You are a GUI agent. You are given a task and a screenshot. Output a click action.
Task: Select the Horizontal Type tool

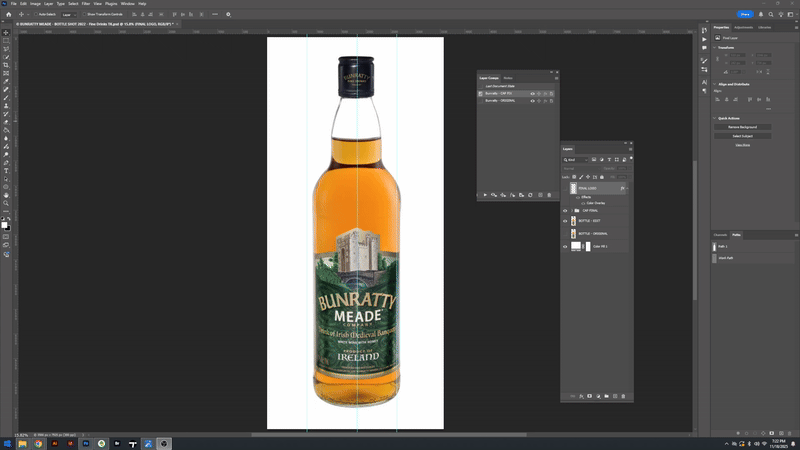6,171
